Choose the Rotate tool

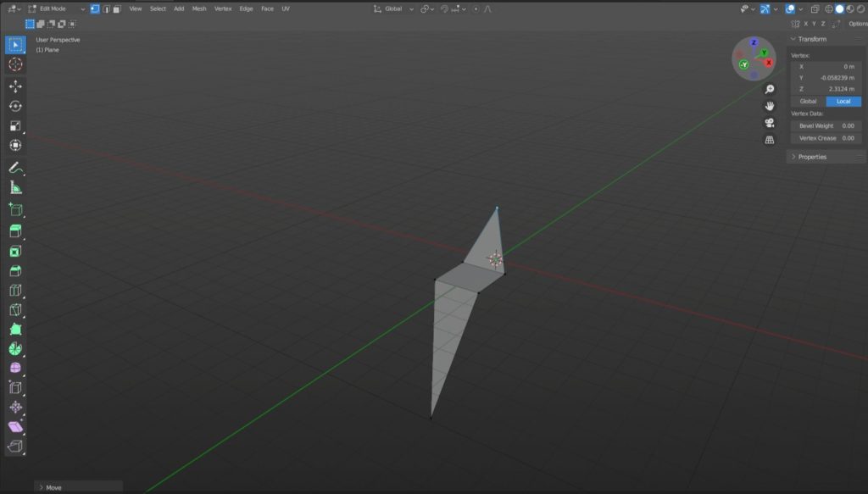coord(15,106)
